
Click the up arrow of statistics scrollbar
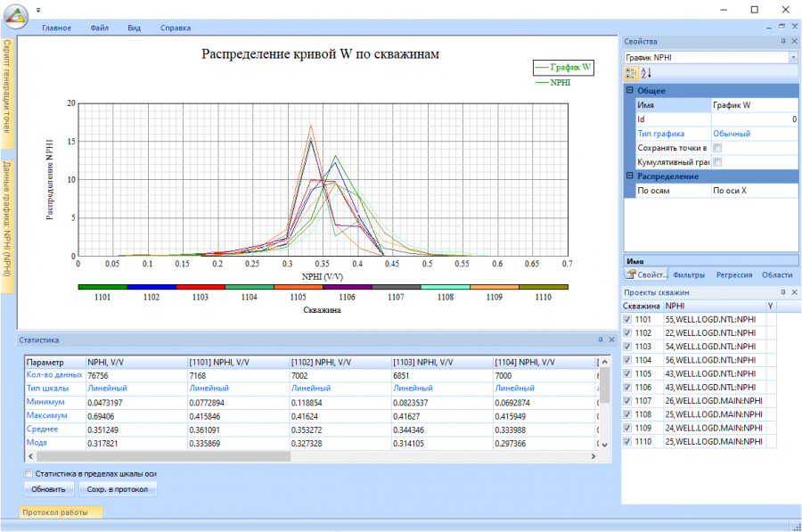click(x=604, y=362)
